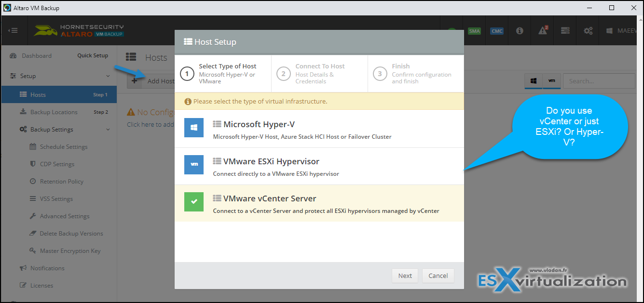Image resolution: width=644 pixels, height=303 pixels.
Task: Click the Hornetsecurity Altaro VM Backup logo
Action: [79, 30]
